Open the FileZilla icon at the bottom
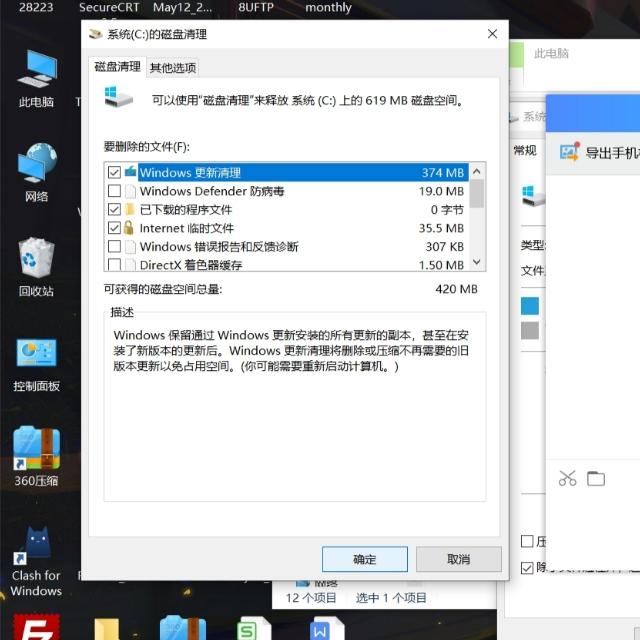Image resolution: width=640 pixels, height=640 pixels. coord(37,627)
